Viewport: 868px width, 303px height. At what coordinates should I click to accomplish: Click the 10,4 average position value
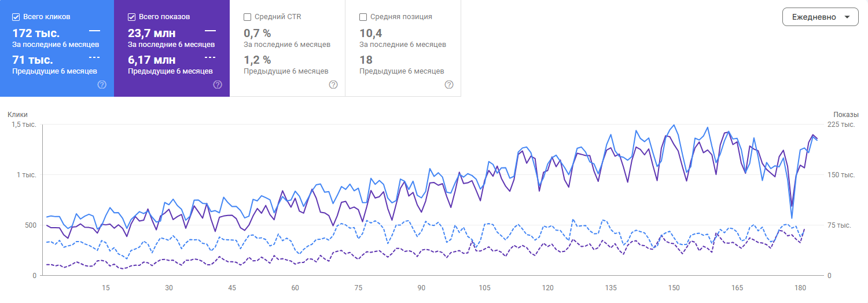coord(370,33)
